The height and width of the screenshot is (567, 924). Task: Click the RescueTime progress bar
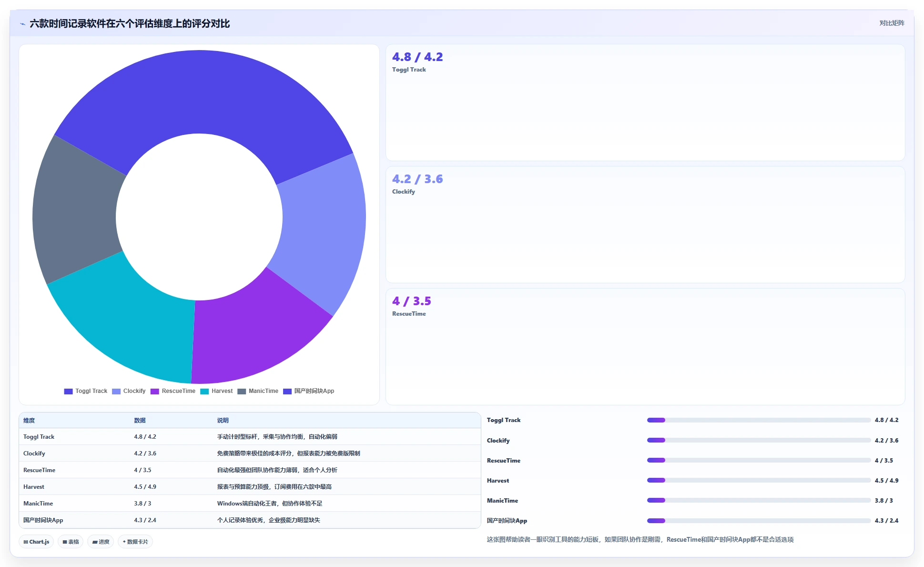pos(759,460)
